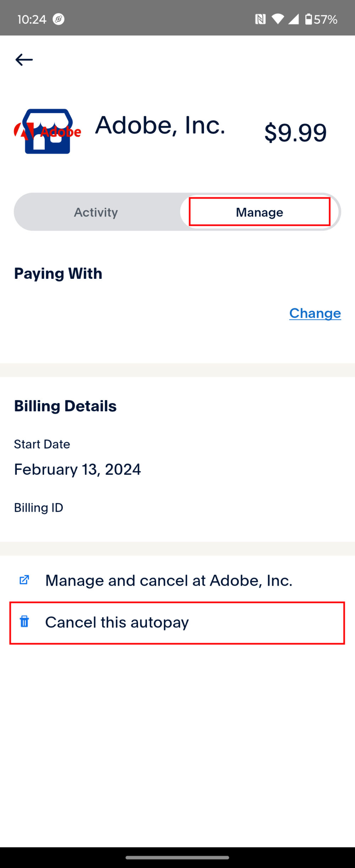The image size is (355, 868).
Task: Tap the Adobe merchant logo
Action: (48, 131)
